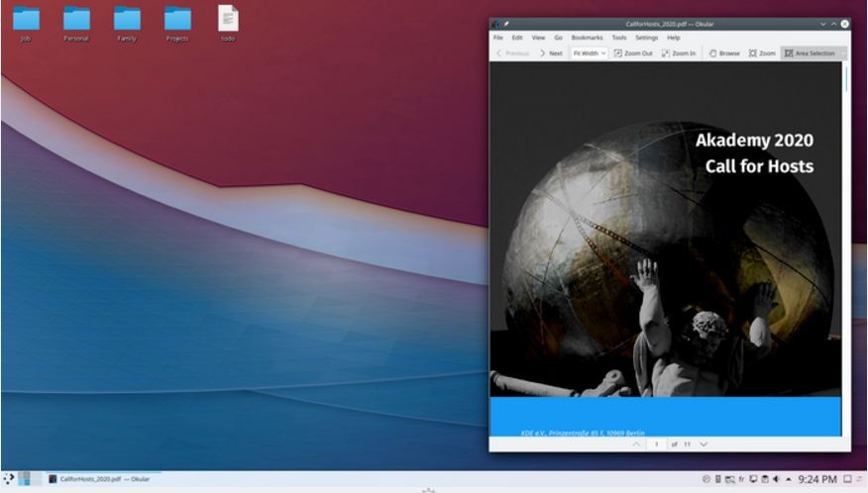
Task: Select the Zoom magnifier tool
Action: click(762, 53)
